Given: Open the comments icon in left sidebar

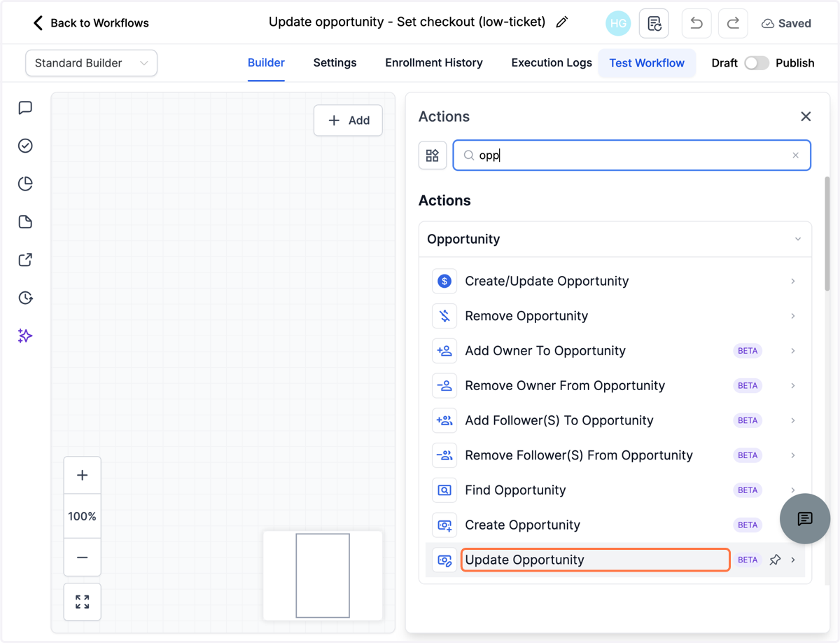Looking at the screenshot, I should 25,108.
